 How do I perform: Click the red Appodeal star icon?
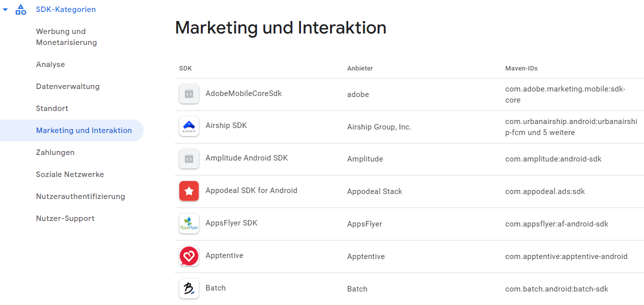[189, 191]
